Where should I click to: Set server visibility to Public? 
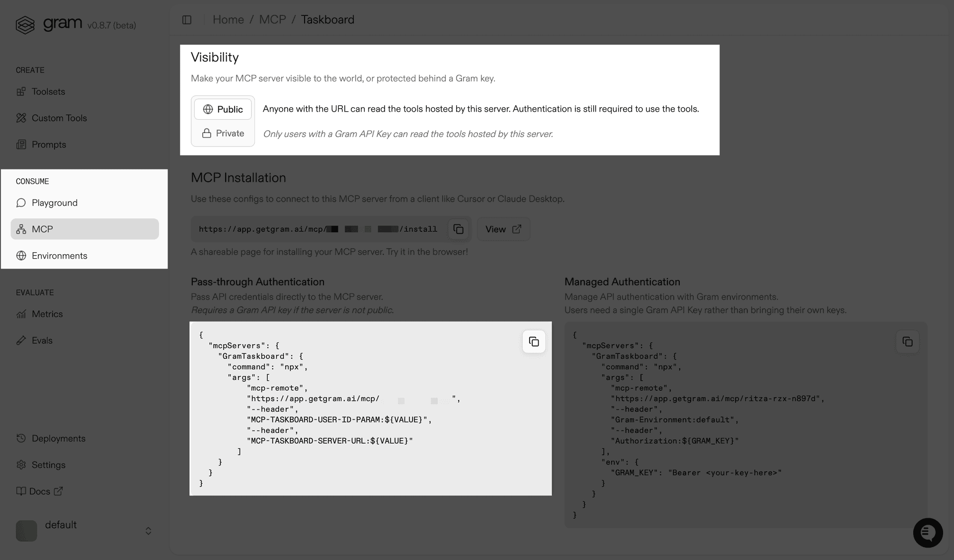tap(223, 109)
